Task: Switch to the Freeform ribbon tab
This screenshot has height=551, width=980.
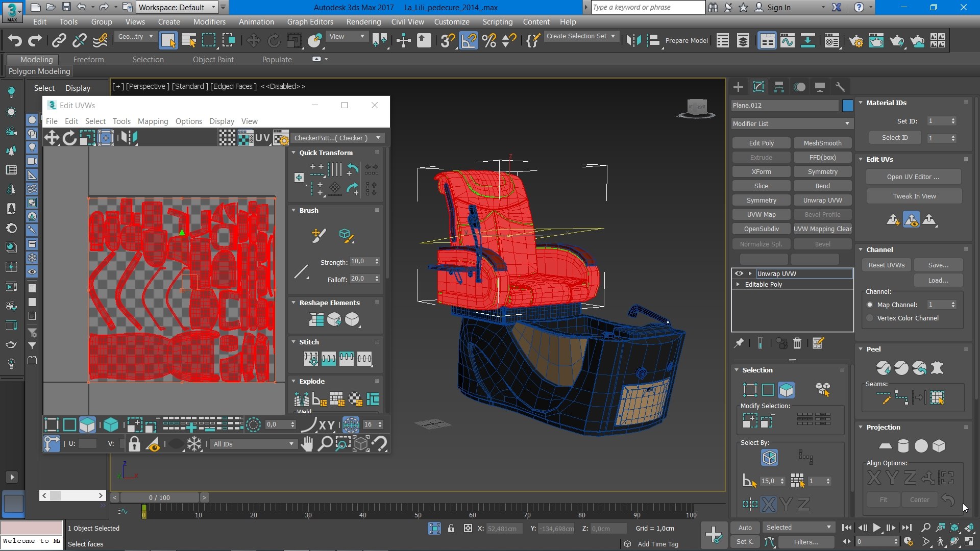Action: [88, 59]
